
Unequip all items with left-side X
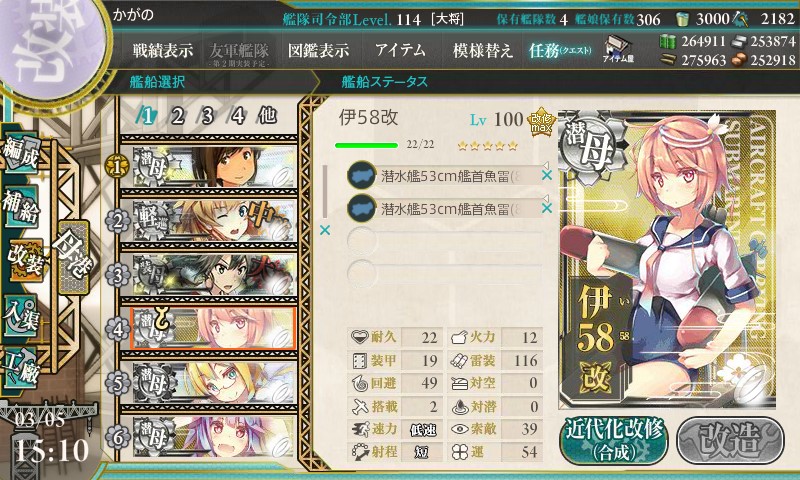(x=324, y=231)
